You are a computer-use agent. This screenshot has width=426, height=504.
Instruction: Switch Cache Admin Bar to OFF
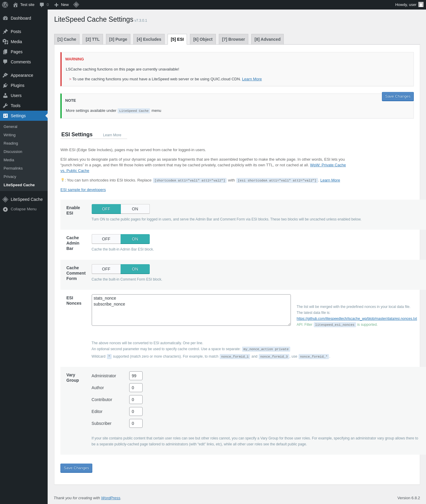(x=106, y=239)
